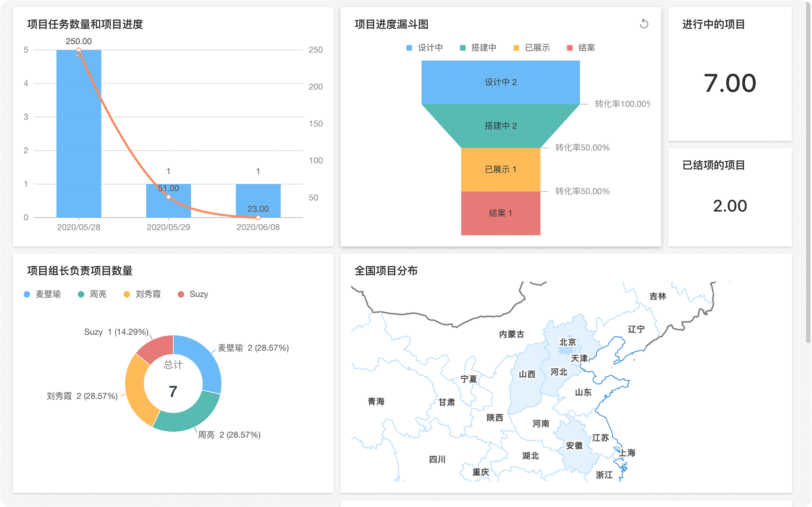
Task: Toggle 已展示 legend in funnel chart
Action: point(531,48)
